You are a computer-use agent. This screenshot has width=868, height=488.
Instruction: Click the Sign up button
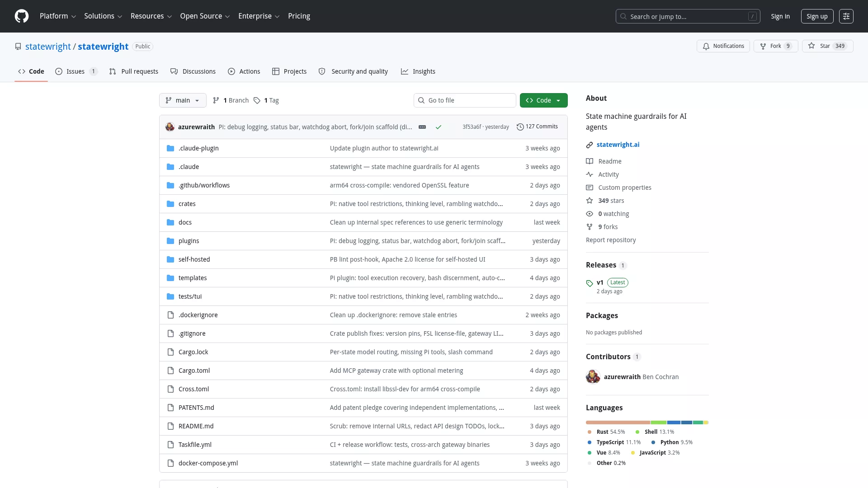coord(817,16)
